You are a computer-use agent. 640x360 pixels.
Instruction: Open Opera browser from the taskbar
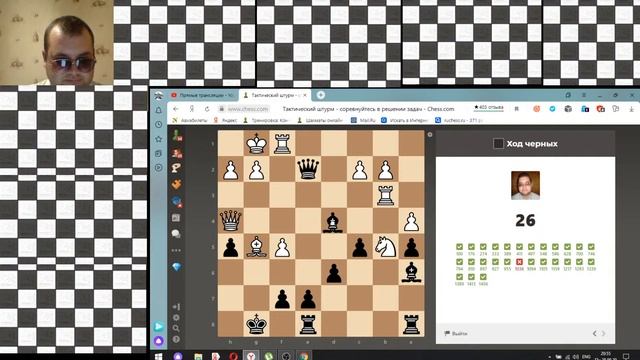[x=233, y=356]
